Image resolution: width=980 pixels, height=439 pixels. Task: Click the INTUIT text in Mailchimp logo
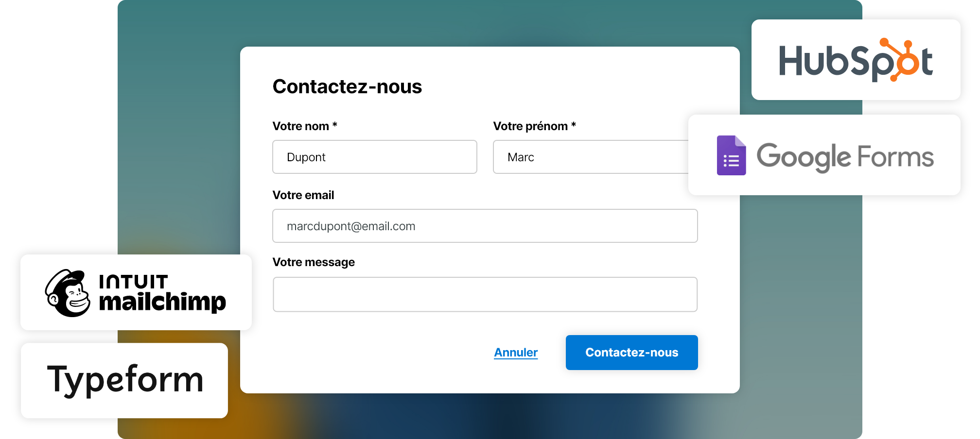coord(133,282)
